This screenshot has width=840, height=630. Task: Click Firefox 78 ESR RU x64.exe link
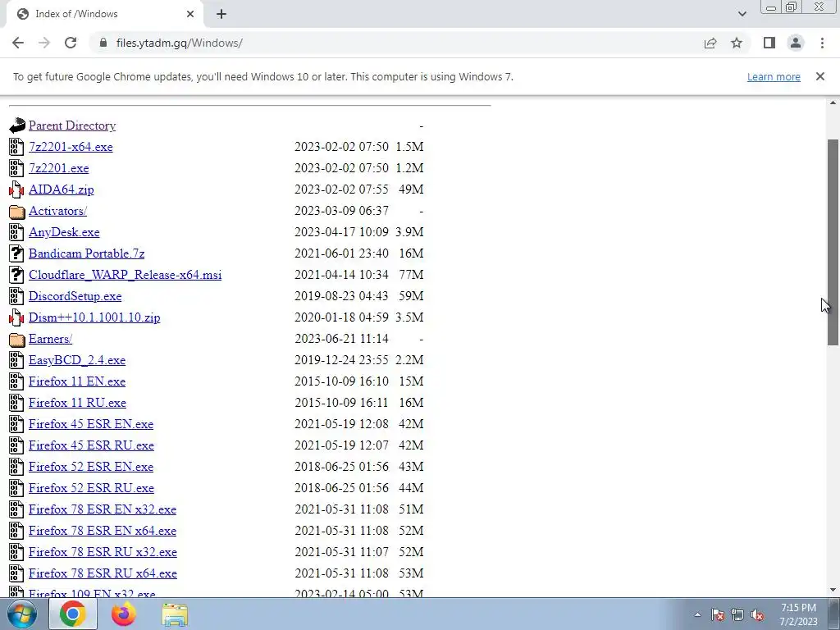(103, 573)
